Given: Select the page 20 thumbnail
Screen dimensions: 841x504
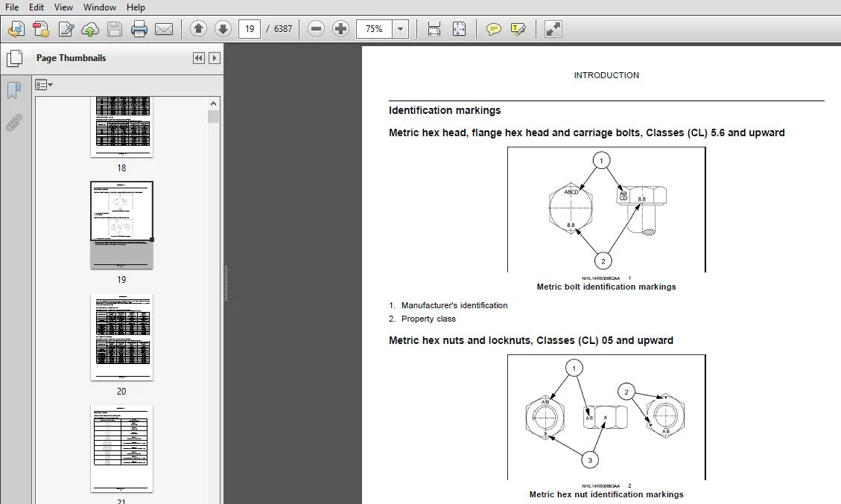Looking at the screenshot, I should tap(121, 336).
